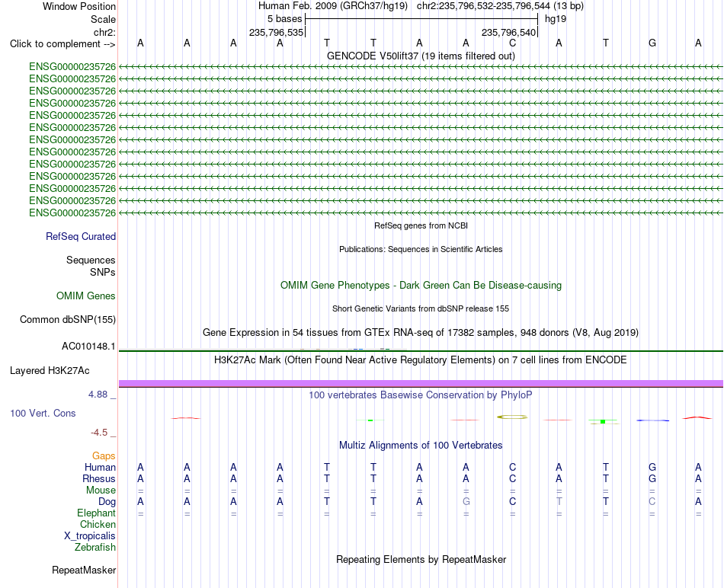Open 'Multiz Alignments of 100 Vertebrates' title
Image resolution: width=724 pixels, height=588 pixels.
[x=421, y=446]
